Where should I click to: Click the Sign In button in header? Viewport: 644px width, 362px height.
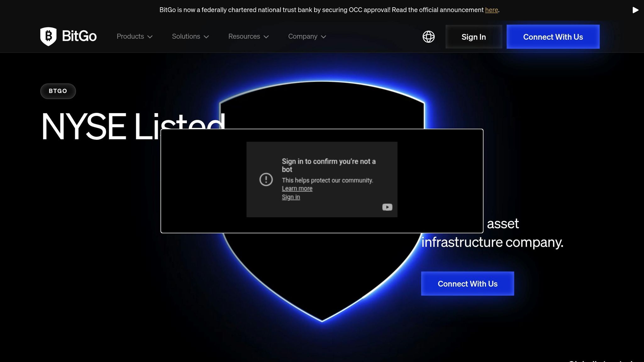point(474,37)
